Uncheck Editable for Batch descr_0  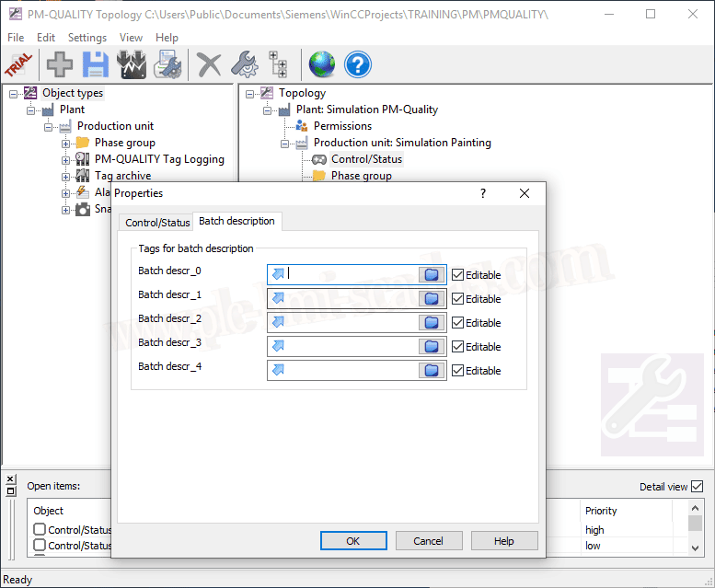click(457, 274)
